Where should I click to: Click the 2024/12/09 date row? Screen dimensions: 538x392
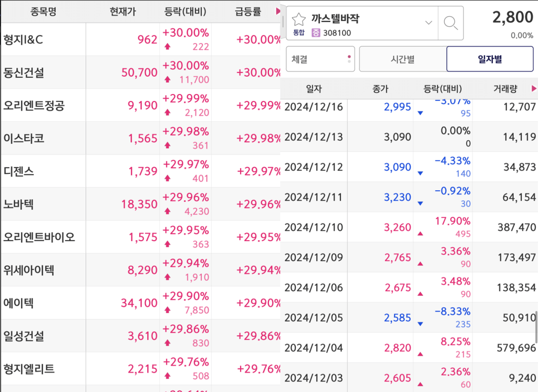pos(409,257)
